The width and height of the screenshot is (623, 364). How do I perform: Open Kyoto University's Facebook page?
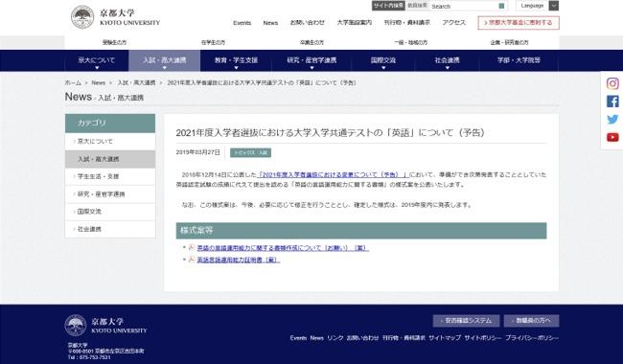(x=612, y=102)
